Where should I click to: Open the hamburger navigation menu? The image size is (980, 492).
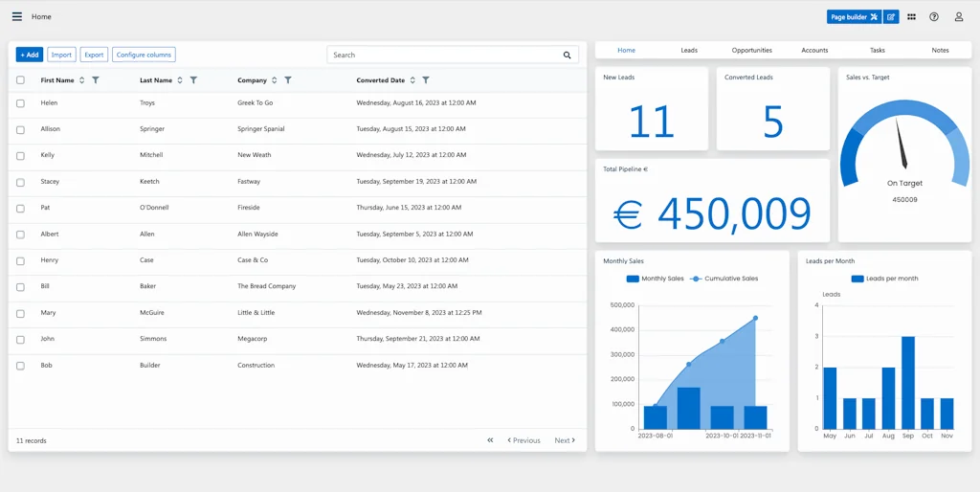click(x=16, y=16)
